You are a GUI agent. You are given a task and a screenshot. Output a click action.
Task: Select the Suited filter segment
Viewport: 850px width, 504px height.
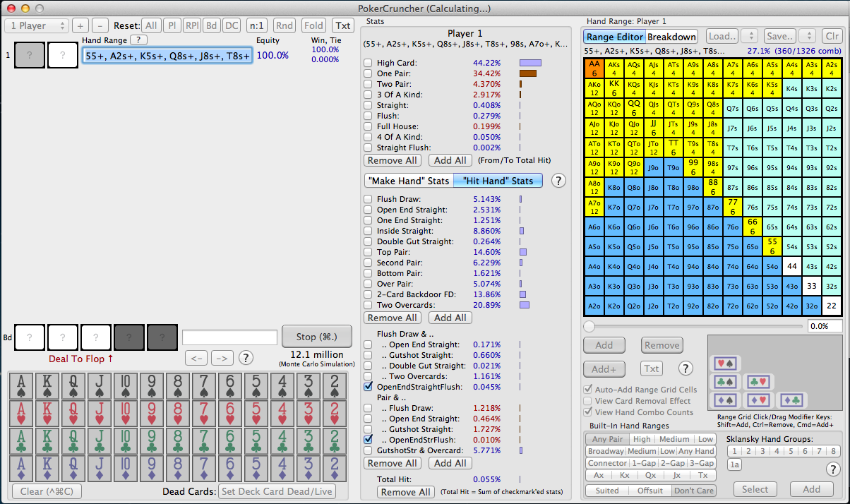tap(607, 490)
